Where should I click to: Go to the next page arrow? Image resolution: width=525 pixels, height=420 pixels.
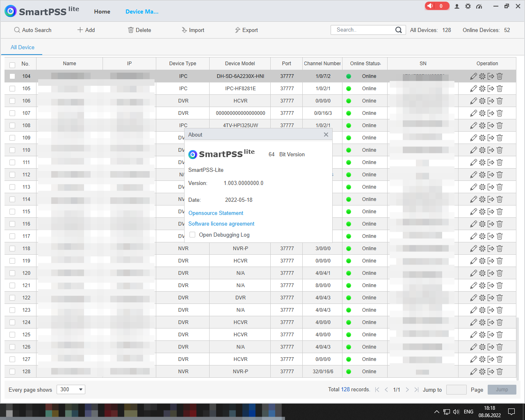click(x=407, y=390)
